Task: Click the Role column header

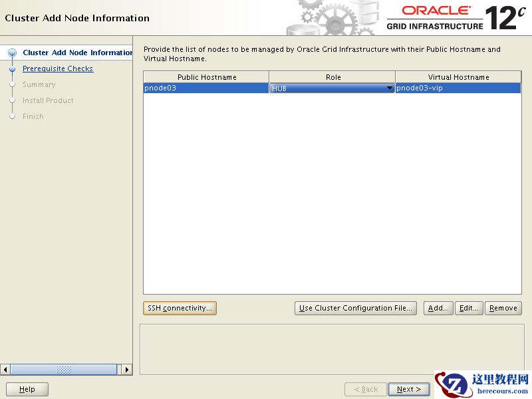Action: [332, 77]
